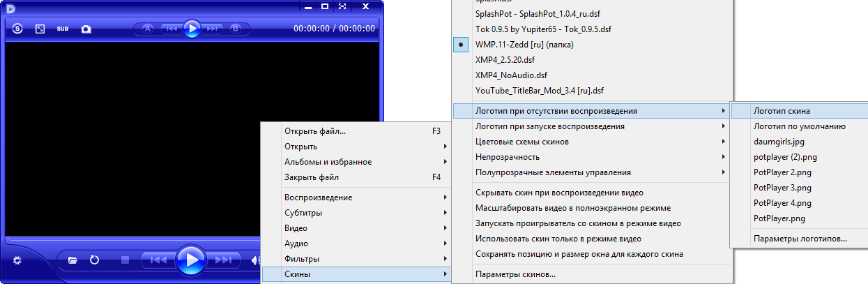Viewport: 868px width, 284px height.
Task: Click the resize video icon in the top bar
Action: tap(40, 29)
